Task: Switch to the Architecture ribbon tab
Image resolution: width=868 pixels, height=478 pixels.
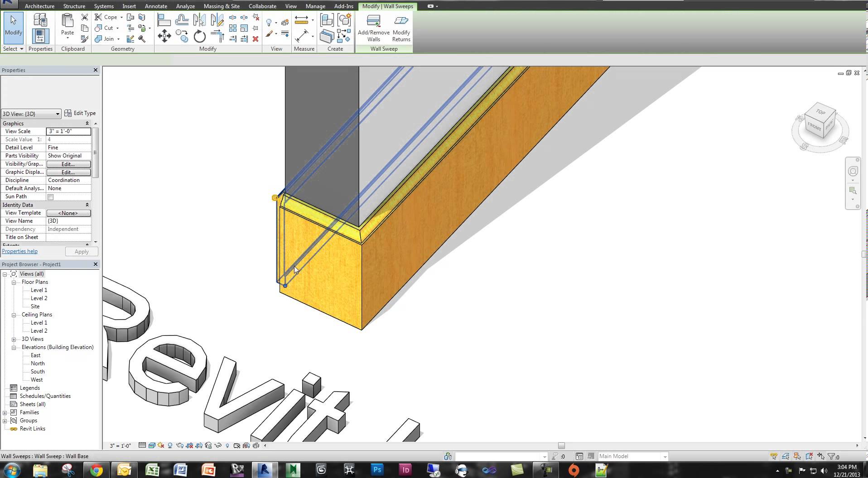Action: 40,6
